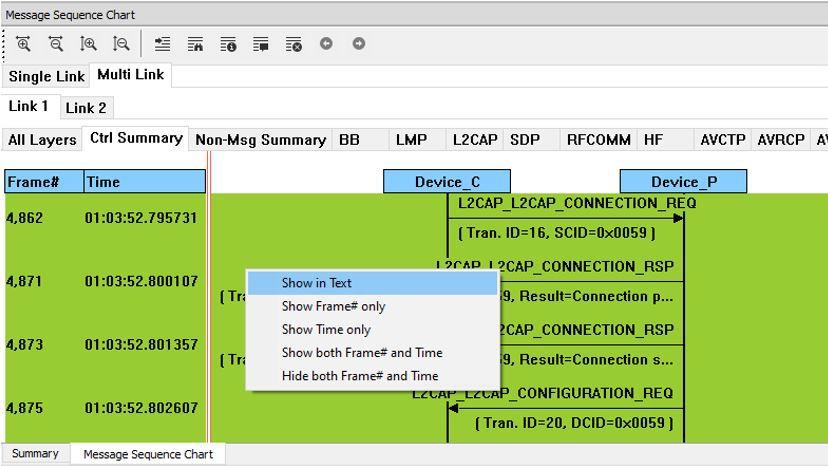Click the Result=Connection p... text
Viewport: 828px width, 466px height.
click(x=596, y=296)
